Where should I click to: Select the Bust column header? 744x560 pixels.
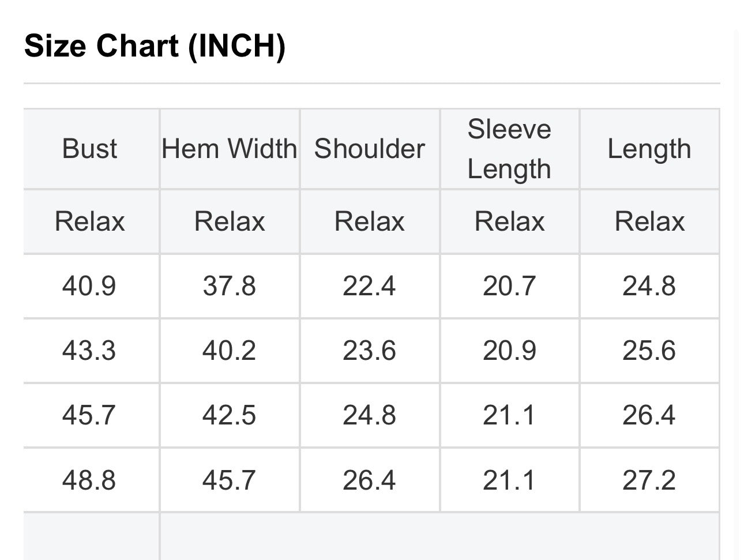click(x=89, y=149)
